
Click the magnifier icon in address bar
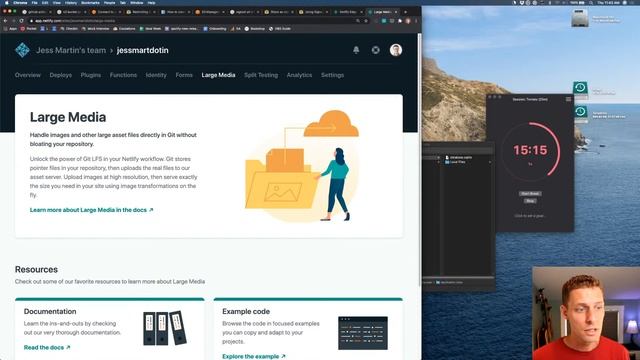[358, 20]
